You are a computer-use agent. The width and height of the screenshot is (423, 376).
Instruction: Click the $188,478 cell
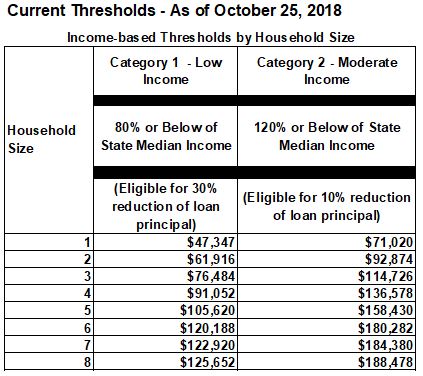[x=327, y=362]
